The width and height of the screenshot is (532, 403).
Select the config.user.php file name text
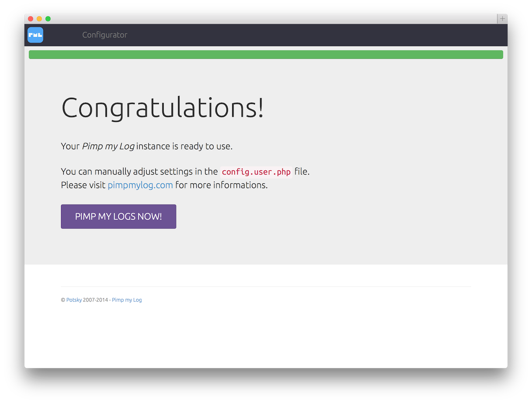point(256,172)
